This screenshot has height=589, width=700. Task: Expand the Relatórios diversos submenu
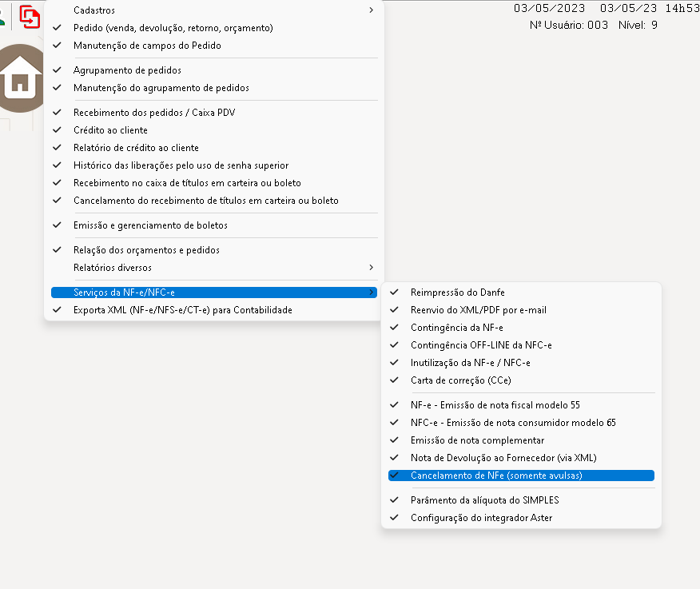pos(371,268)
